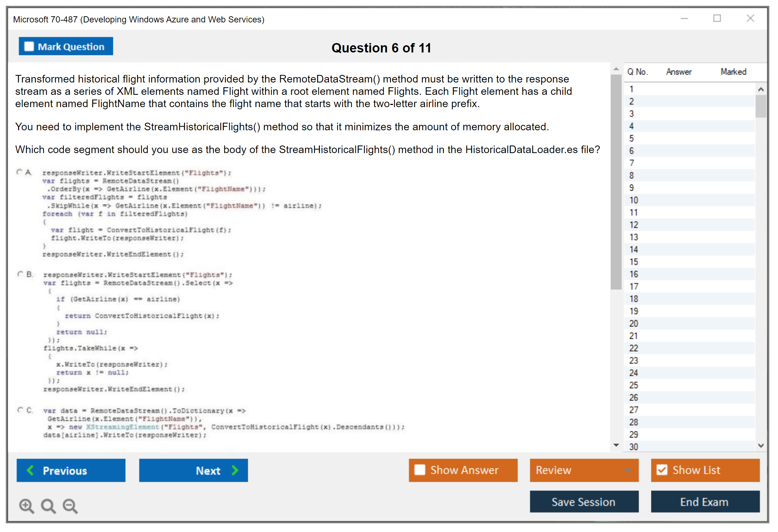Select answer option A radio button
The height and width of the screenshot is (532, 778).
[20, 172]
